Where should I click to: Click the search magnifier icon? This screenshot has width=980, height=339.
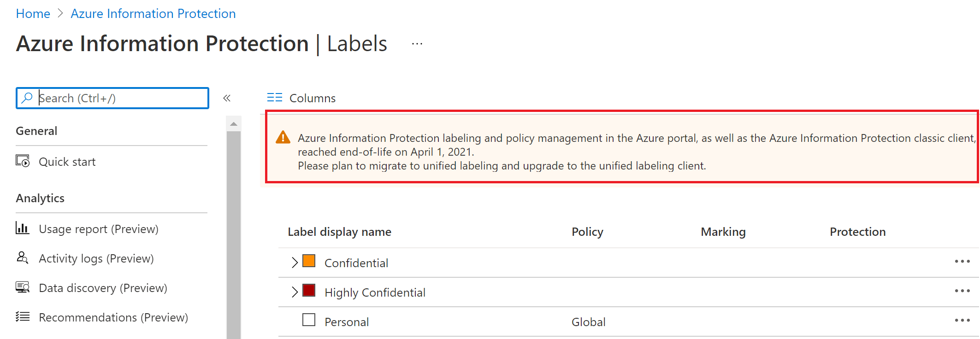tap(28, 98)
